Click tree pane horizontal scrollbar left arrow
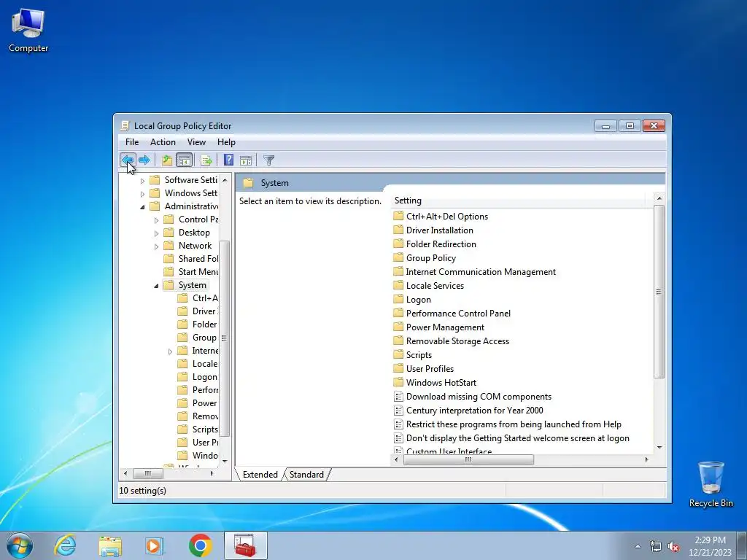This screenshot has width=747, height=560. tap(125, 473)
